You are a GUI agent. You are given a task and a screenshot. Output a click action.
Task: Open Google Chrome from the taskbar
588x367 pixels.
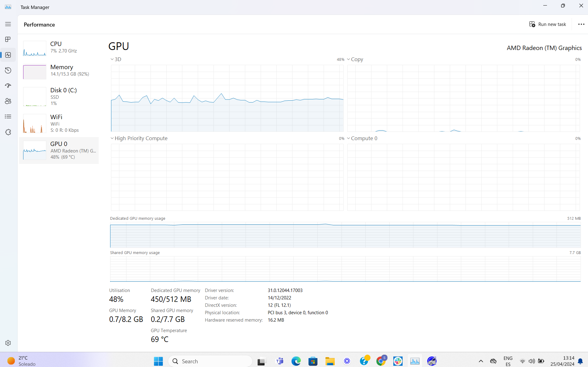coord(381,361)
